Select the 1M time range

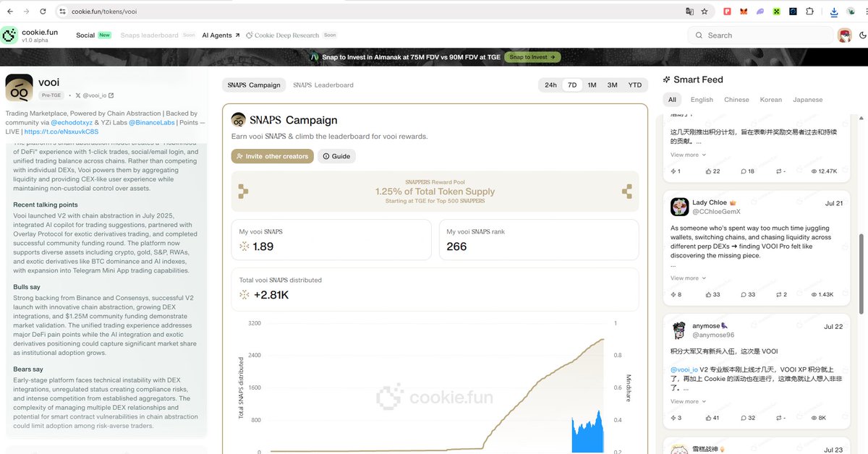[x=592, y=85]
